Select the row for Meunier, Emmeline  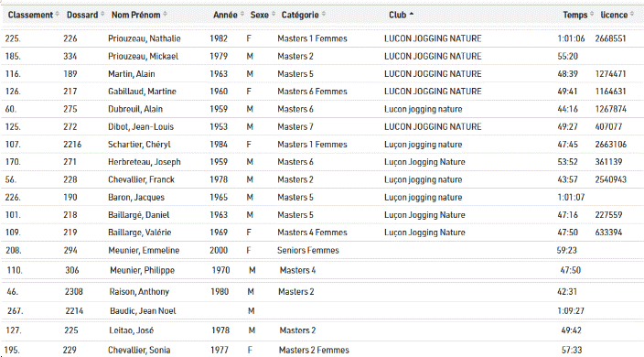322,250
